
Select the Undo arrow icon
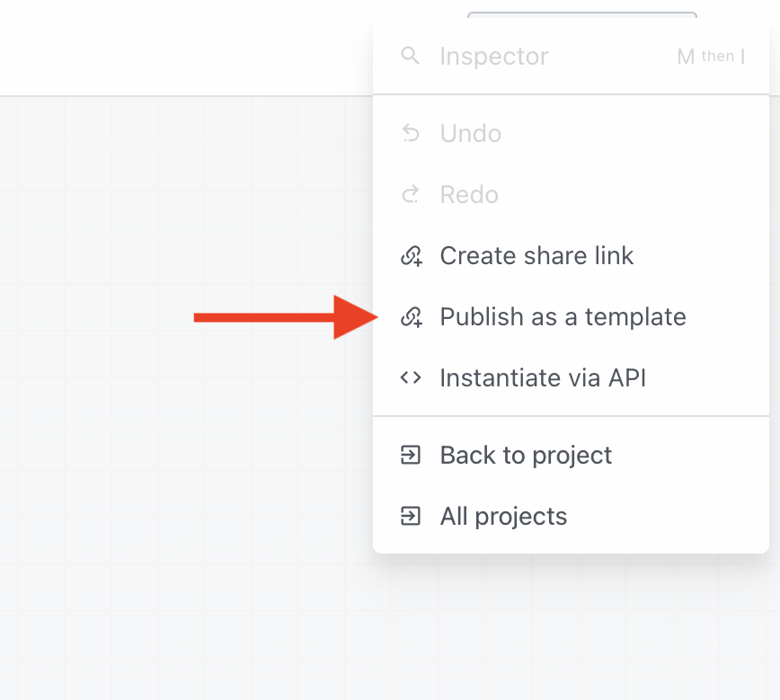411,133
